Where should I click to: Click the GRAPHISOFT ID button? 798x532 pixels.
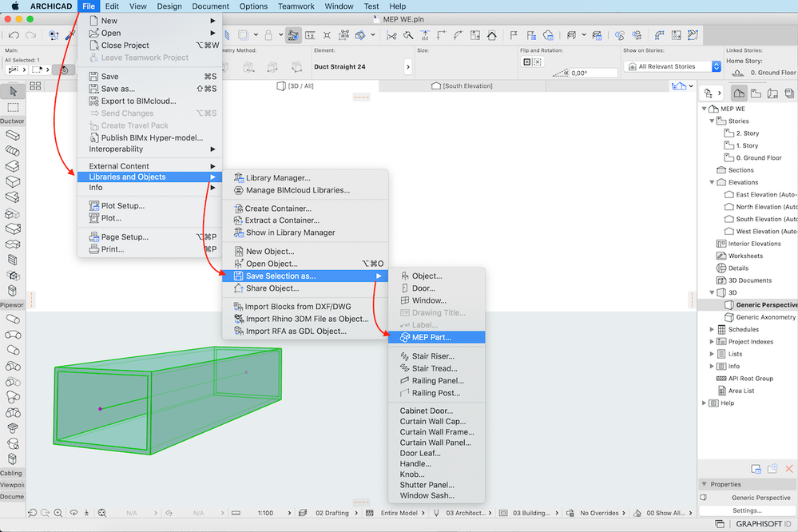(763, 524)
